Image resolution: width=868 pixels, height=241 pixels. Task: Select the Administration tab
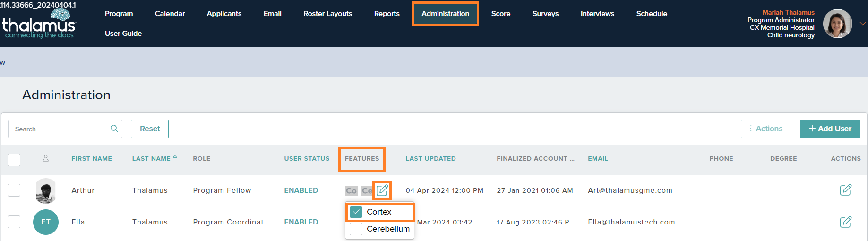click(x=446, y=14)
